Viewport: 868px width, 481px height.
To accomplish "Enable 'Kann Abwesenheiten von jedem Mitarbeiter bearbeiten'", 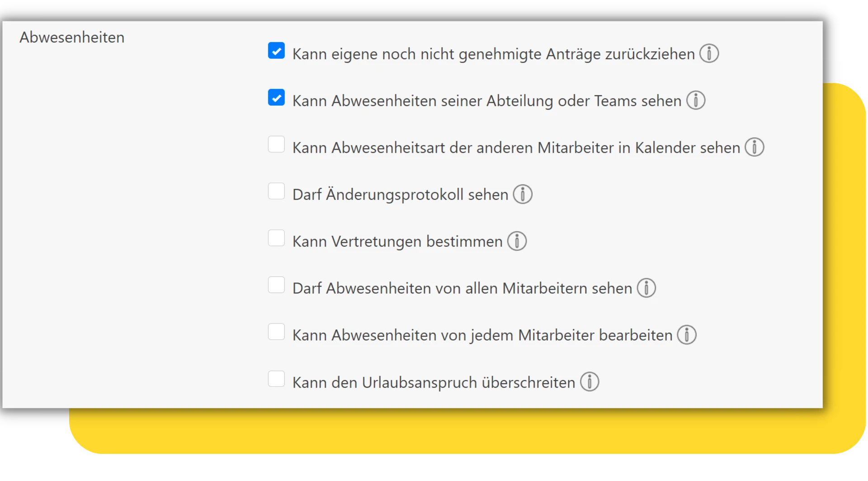I will coord(276,332).
